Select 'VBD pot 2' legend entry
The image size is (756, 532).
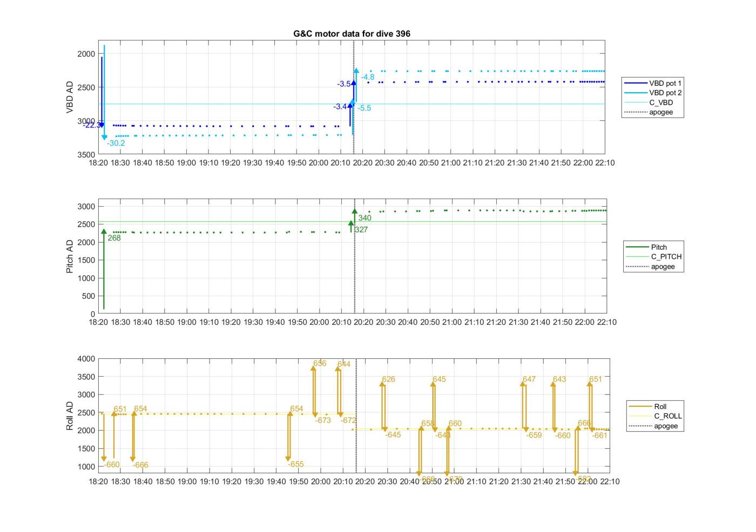coord(653,93)
